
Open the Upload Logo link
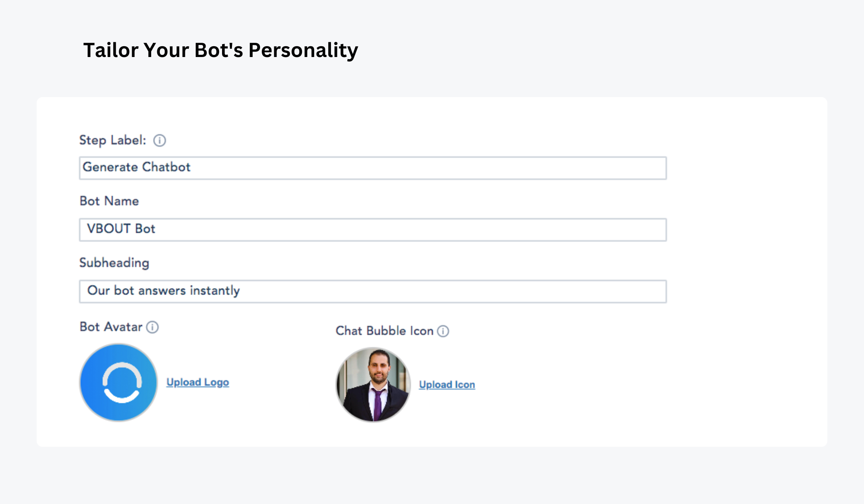197,382
